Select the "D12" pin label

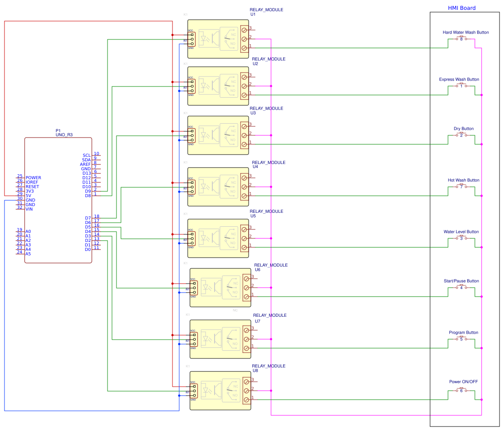coord(86,178)
